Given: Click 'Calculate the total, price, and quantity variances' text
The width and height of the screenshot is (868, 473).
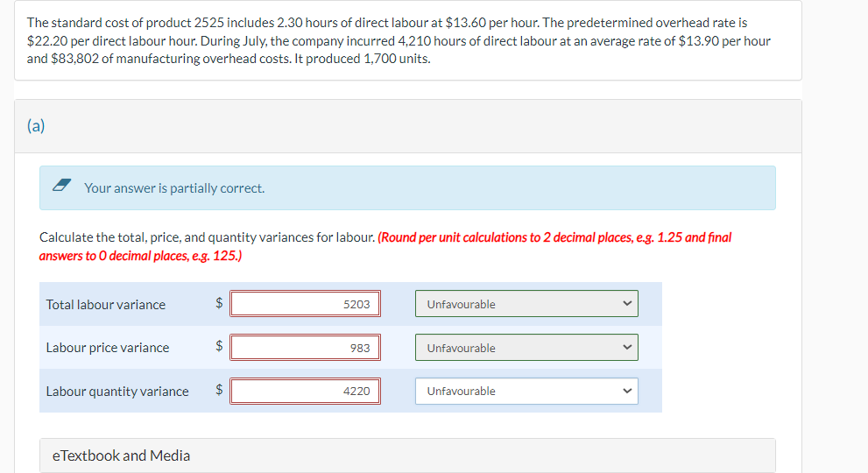Looking at the screenshot, I should click(207, 237).
